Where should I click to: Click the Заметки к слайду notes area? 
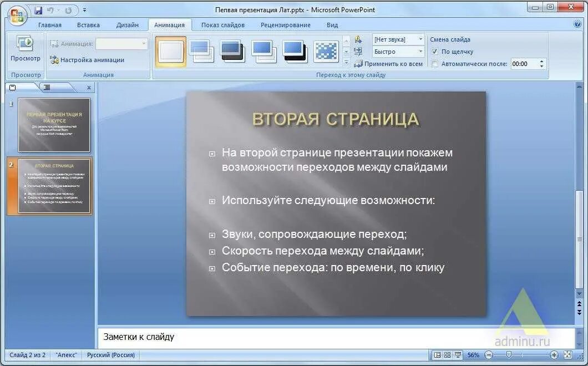pos(336,337)
